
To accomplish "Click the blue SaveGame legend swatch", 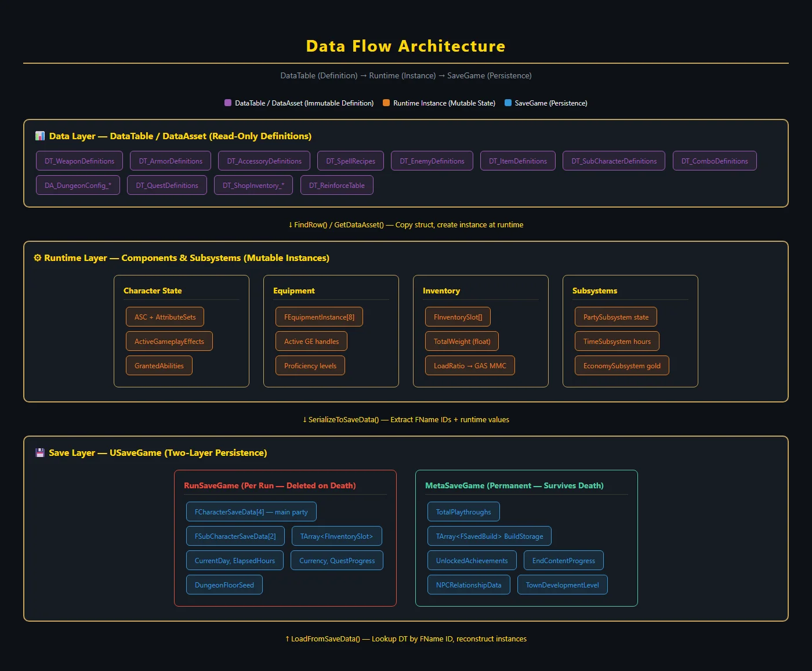I will click(508, 103).
